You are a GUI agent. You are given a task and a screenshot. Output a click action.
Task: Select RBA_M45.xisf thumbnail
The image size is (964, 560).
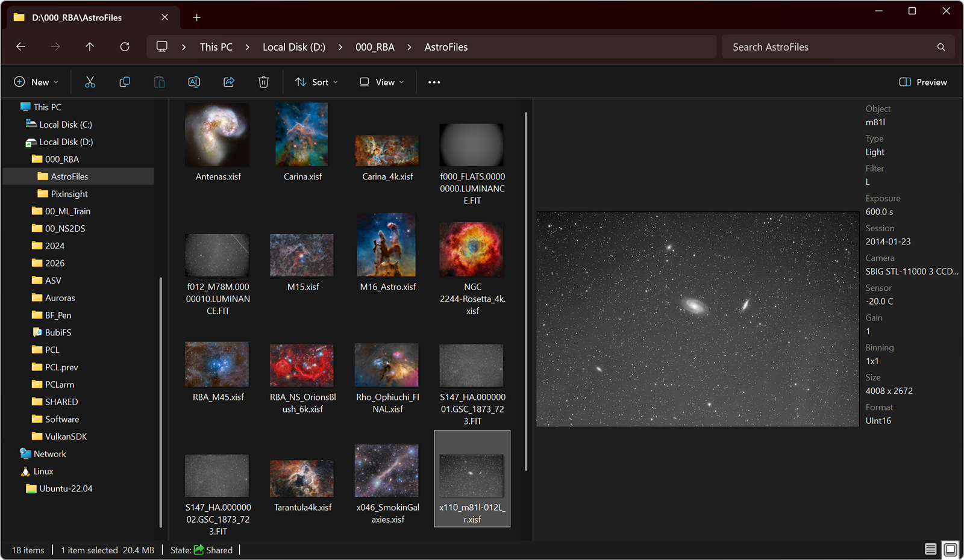[217, 364]
